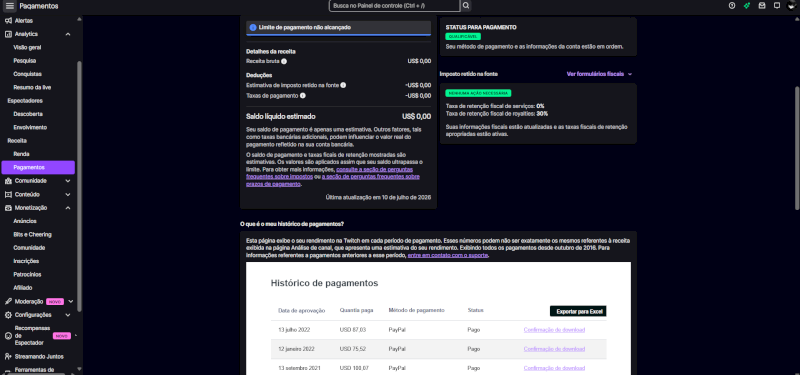Click info icon beside Taxas de pagamento
The width and height of the screenshot is (800, 375).
pyautogui.click(x=303, y=95)
